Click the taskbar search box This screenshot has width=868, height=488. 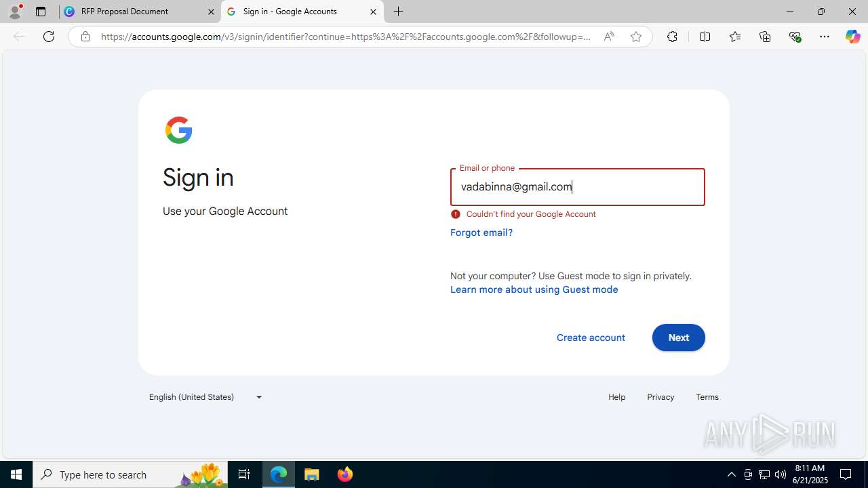coord(130,474)
